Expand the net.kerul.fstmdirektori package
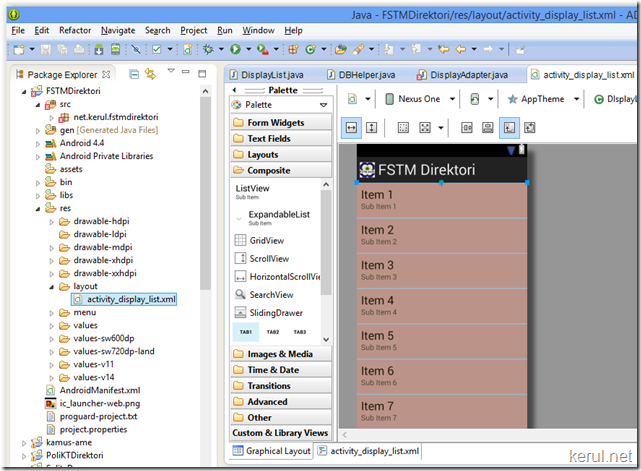 pos(52,118)
